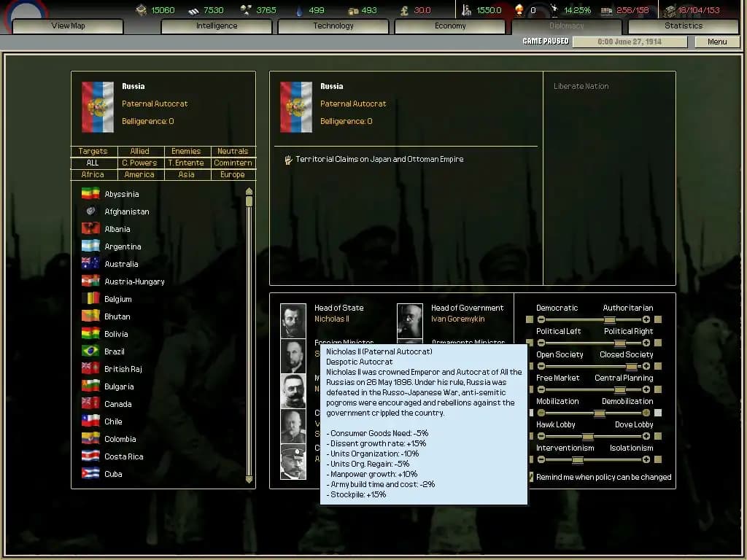This screenshot has width=747, height=560.
Task: Click the convoy transports icon in the top bar
Action: pos(605,10)
